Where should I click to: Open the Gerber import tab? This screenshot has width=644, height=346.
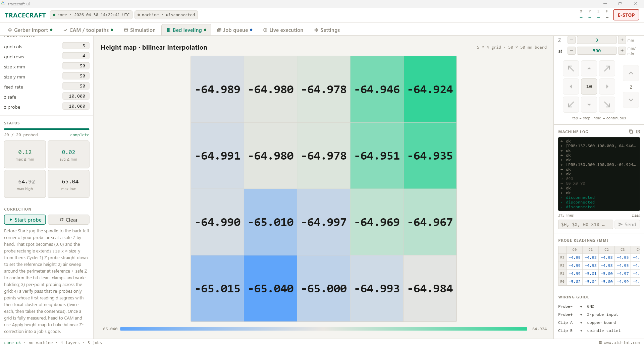30,30
